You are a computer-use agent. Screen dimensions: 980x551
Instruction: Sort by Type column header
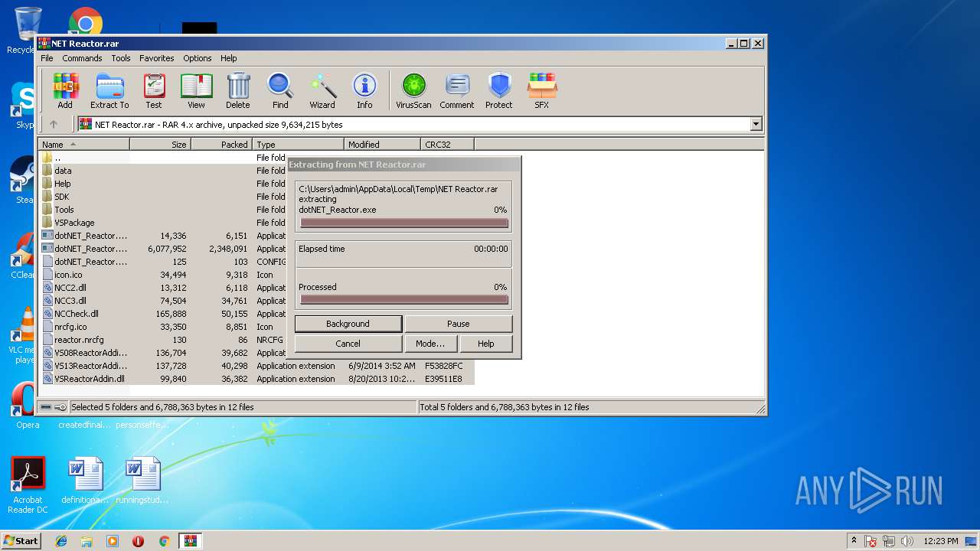[x=298, y=144]
